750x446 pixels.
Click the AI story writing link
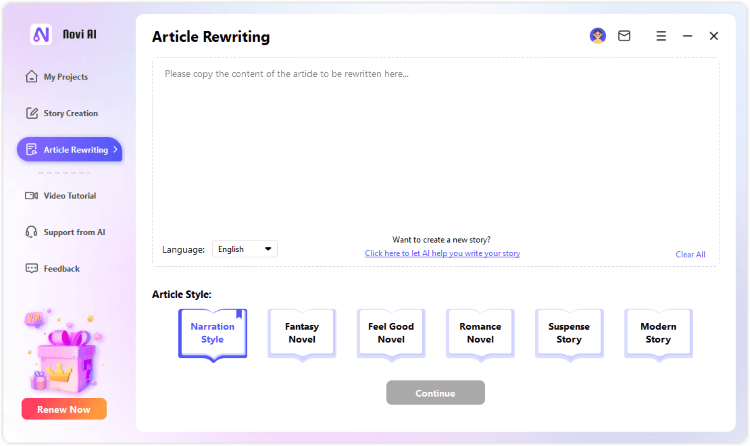(442, 253)
